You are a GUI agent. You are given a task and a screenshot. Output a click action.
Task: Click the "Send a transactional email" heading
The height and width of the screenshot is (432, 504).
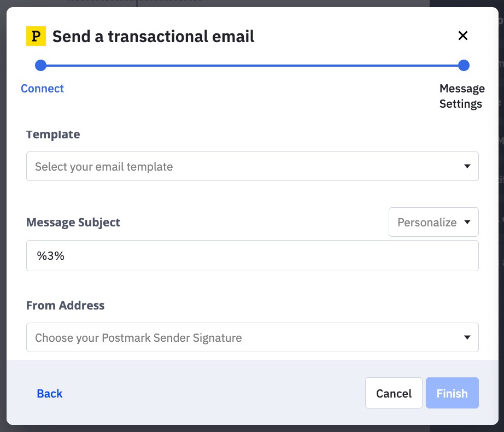[154, 37]
